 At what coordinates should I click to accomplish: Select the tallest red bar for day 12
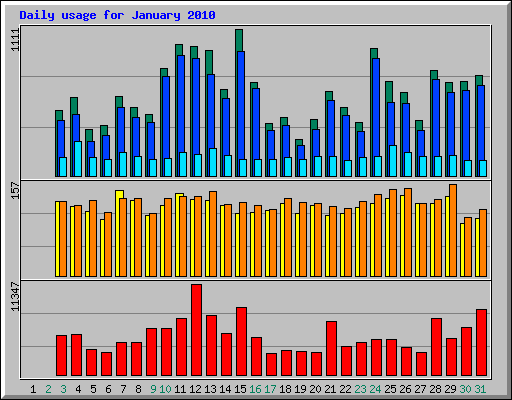[x=196, y=330]
